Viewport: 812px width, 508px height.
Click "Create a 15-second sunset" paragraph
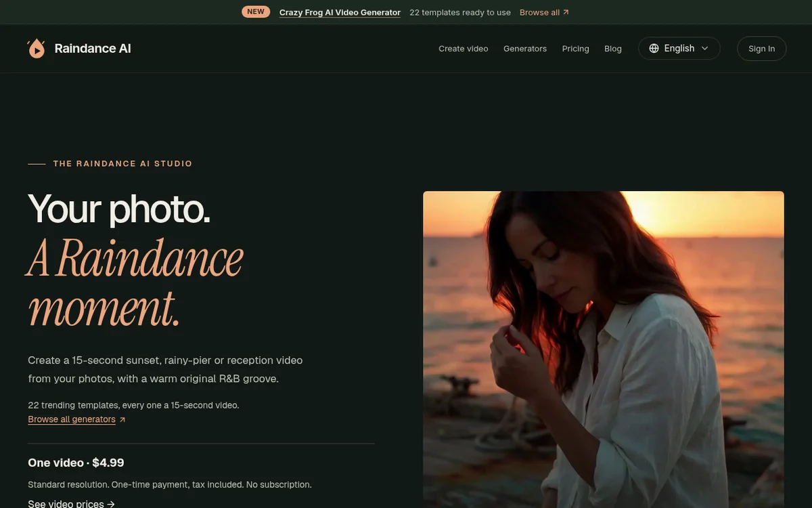[x=165, y=369]
